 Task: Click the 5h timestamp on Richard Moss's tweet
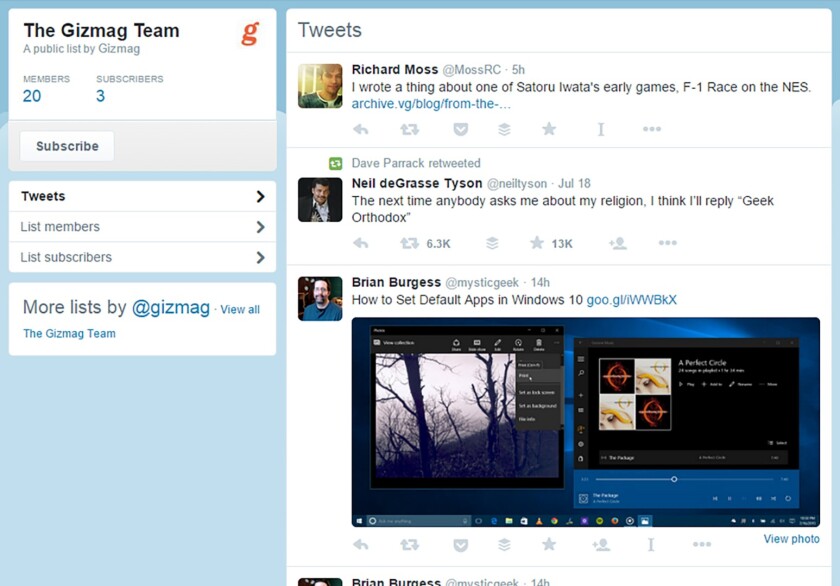point(518,70)
